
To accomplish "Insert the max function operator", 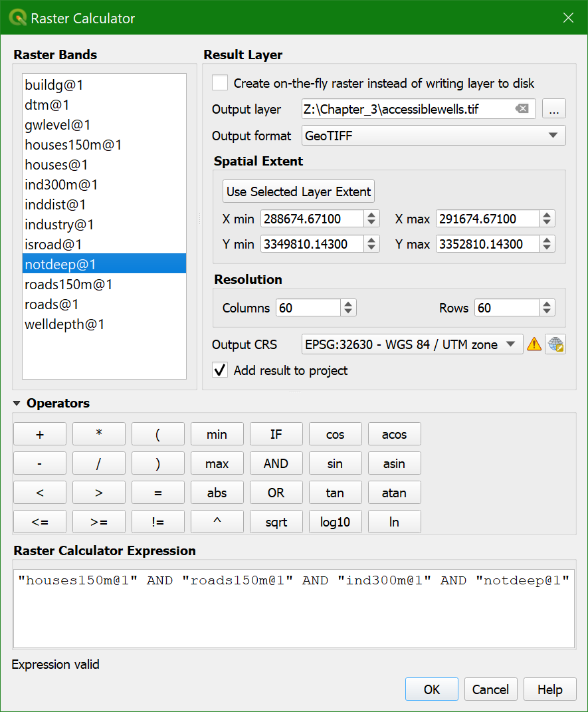I will click(217, 463).
